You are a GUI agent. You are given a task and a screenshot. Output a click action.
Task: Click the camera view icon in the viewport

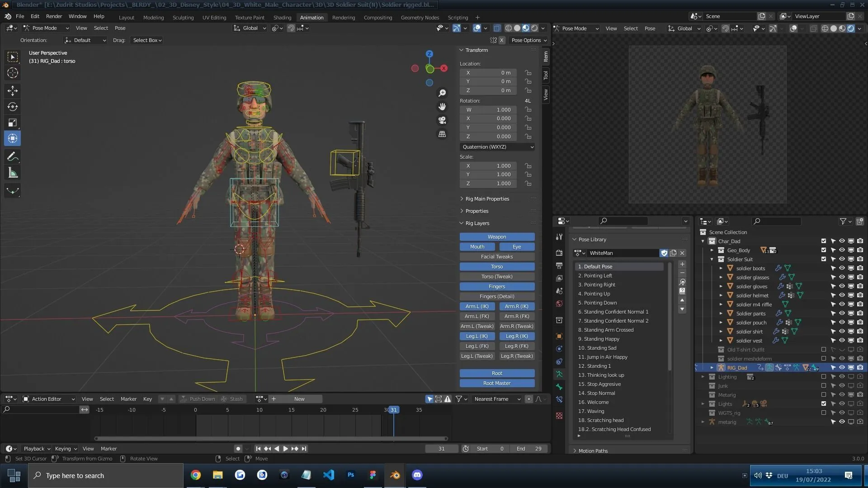tap(442, 120)
